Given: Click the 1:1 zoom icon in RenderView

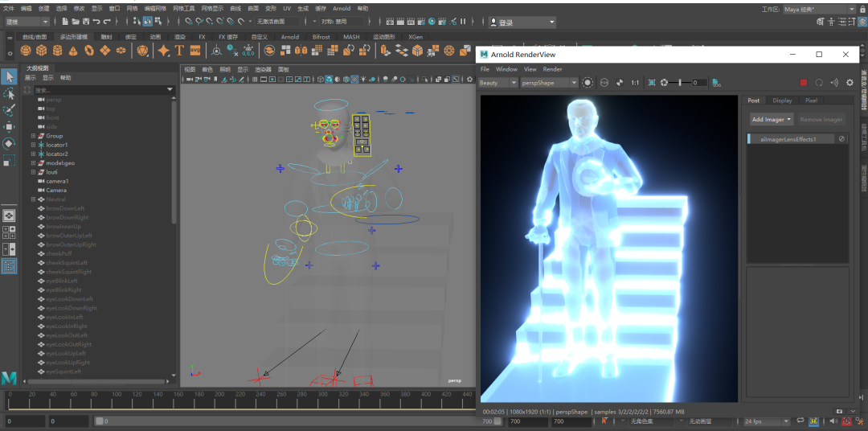Looking at the screenshot, I should [x=635, y=83].
